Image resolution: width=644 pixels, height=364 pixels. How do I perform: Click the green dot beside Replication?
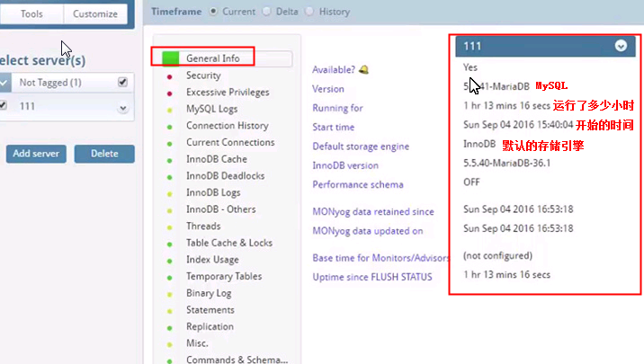tap(170, 328)
